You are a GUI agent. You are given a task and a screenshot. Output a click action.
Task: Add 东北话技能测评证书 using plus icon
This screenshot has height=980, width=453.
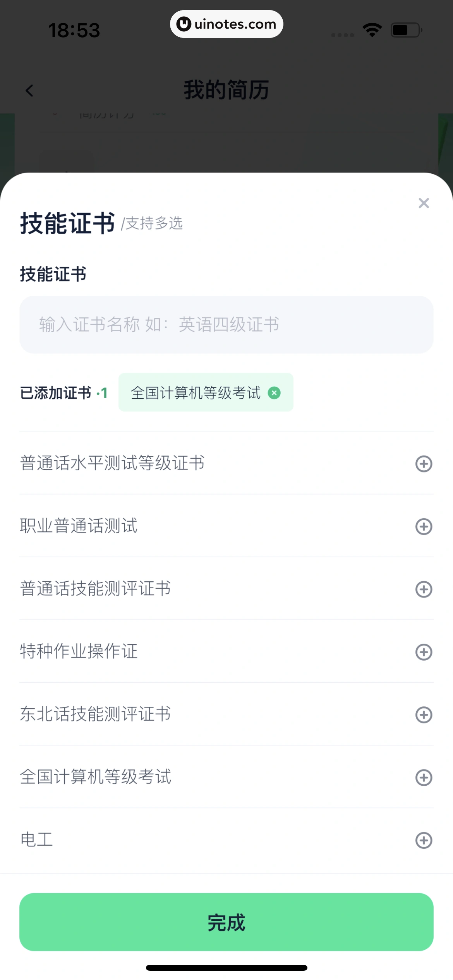tap(424, 714)
